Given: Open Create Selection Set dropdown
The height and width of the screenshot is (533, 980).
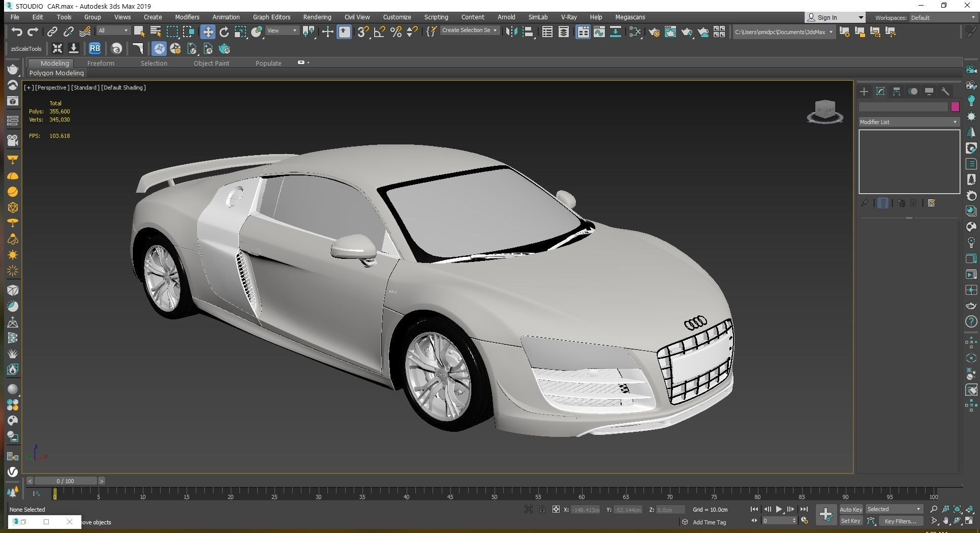Looking at the screenshot, I should tap(469, 31).
